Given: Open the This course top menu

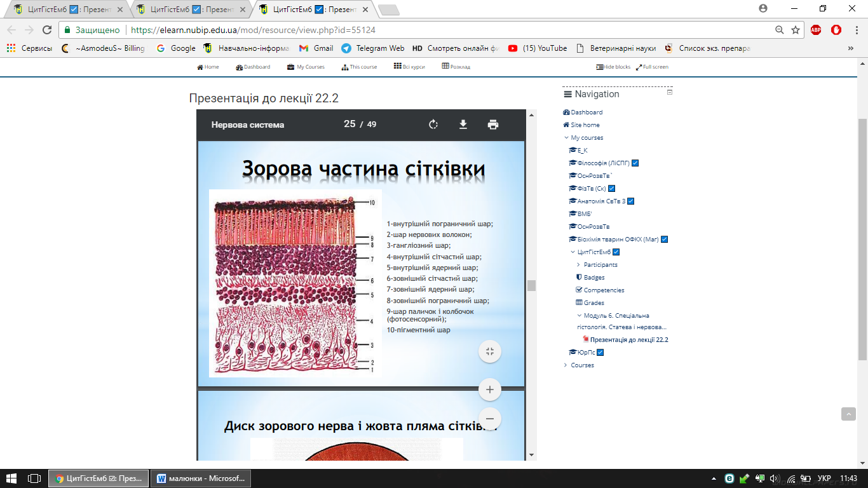Looking at the screenshot, I should 359,67.
